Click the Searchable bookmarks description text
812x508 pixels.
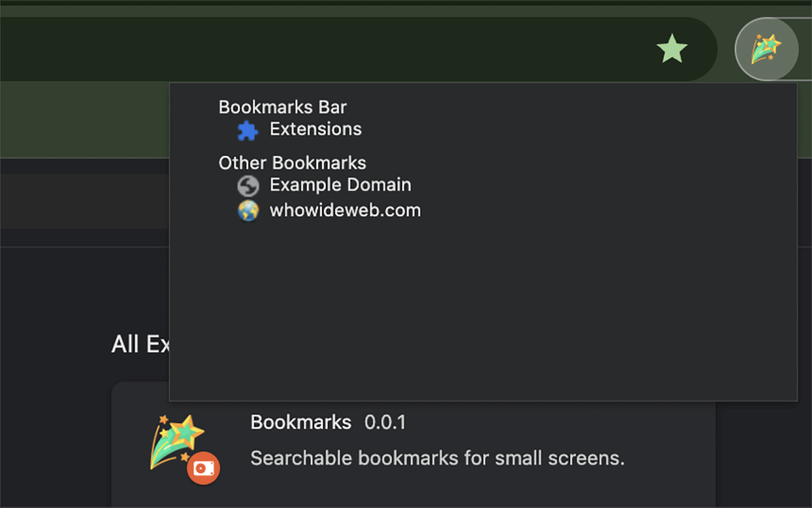coord(437,458)
